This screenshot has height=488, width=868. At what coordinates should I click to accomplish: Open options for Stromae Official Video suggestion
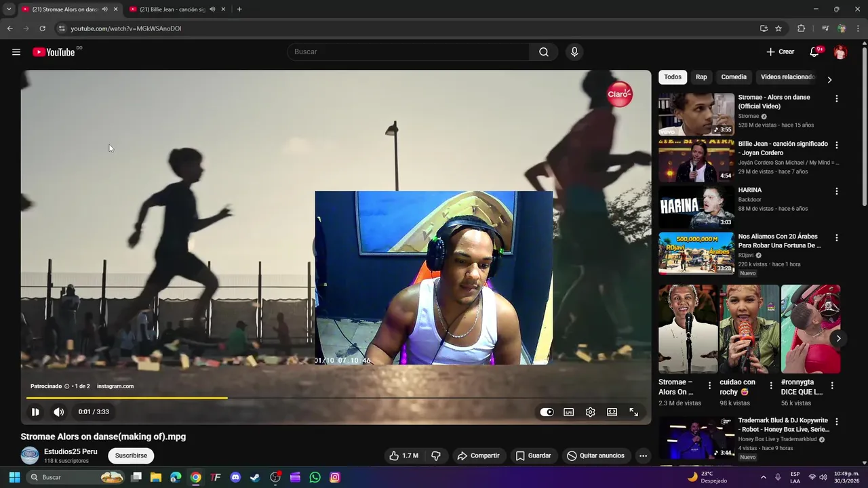tap(836, 98)
